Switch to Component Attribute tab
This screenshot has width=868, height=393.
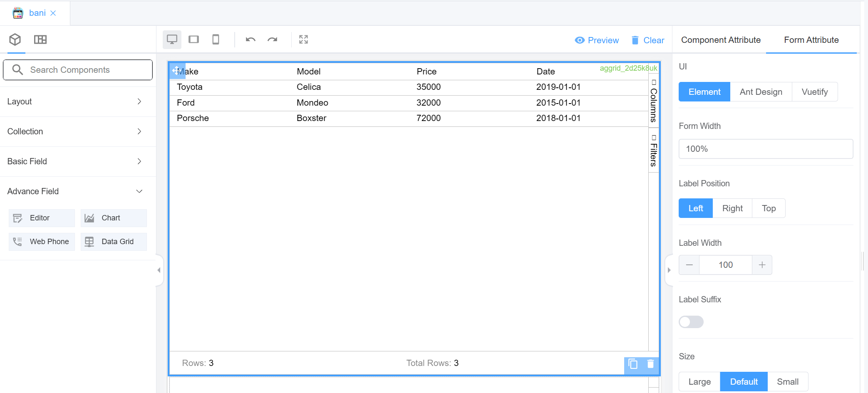click(x=721, y=40)
